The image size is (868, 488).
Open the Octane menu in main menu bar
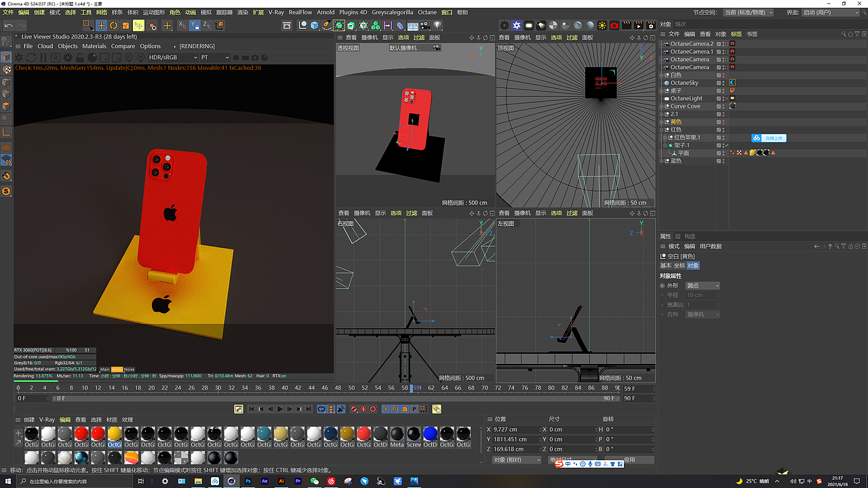[x=427, y=12]
